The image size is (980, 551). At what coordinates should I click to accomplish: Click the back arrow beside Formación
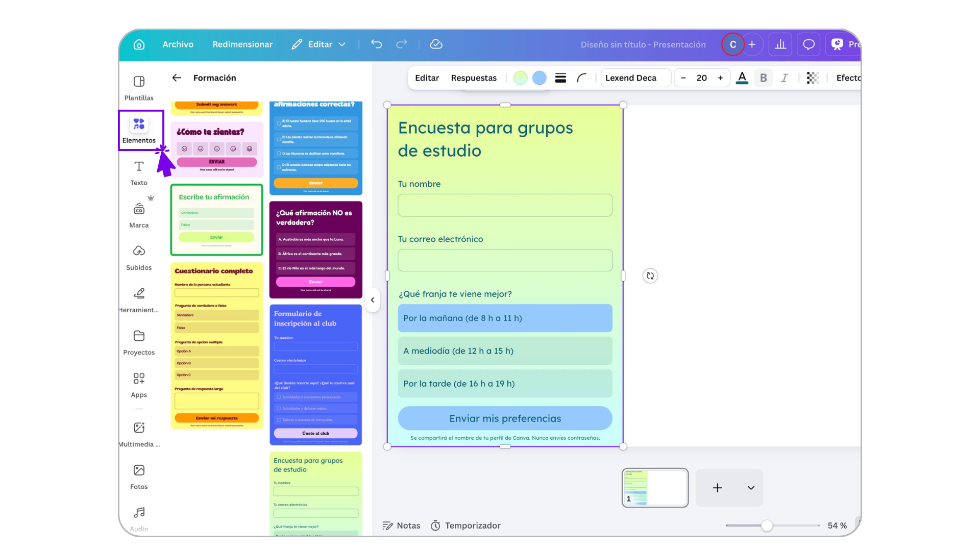(177, 78)
